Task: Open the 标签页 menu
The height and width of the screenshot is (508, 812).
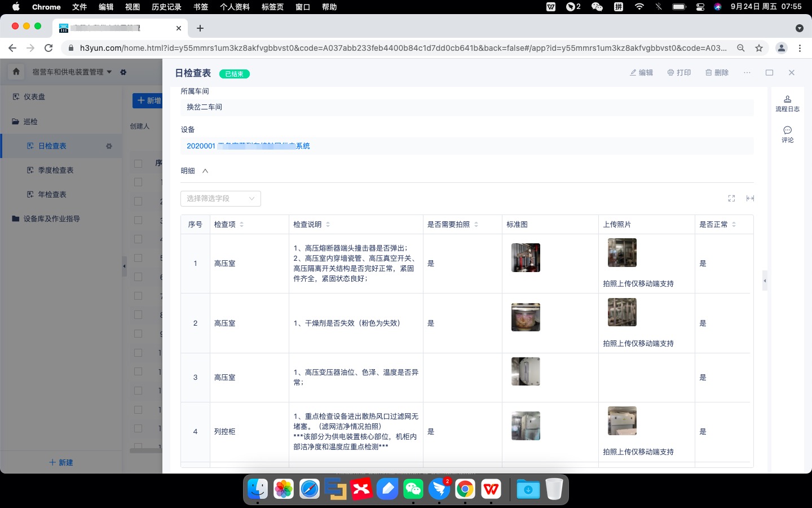Action: pos(272,7)
